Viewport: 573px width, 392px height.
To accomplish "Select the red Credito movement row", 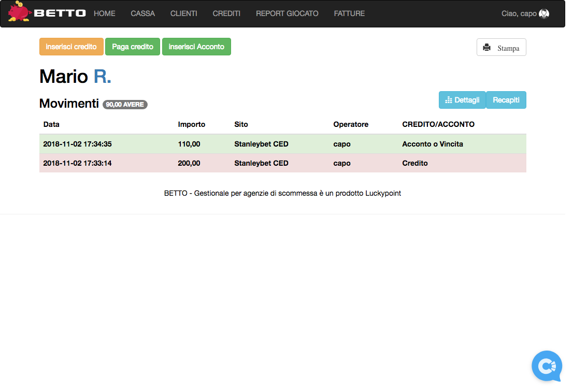I will [x=282, y=163].
